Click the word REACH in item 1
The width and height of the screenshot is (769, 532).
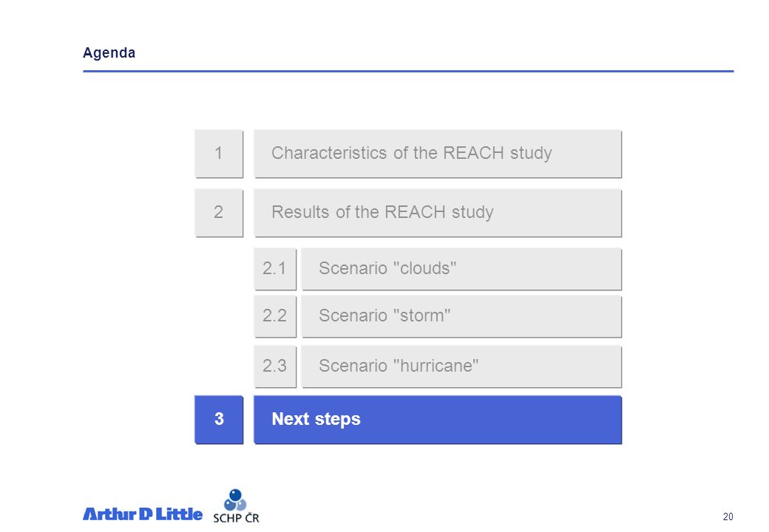[473, 153]
